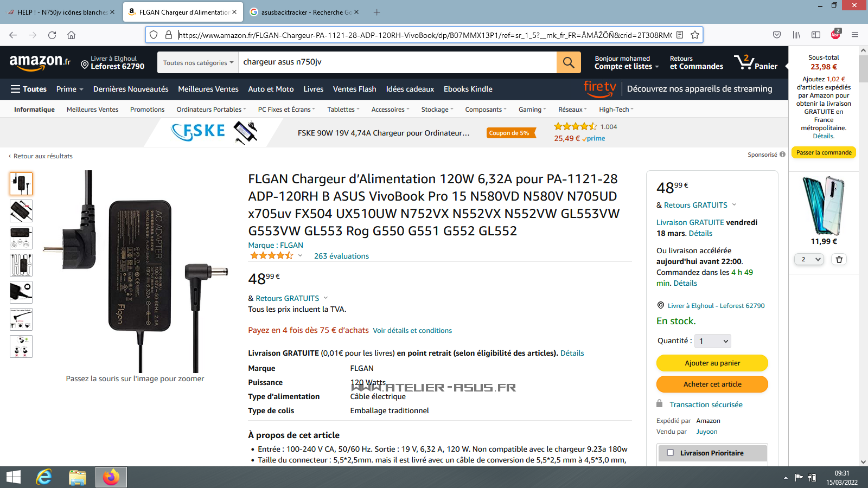Click the Firefox home button
The height and width of the screenshot is (488, 868).
click(x=71, y=35)
